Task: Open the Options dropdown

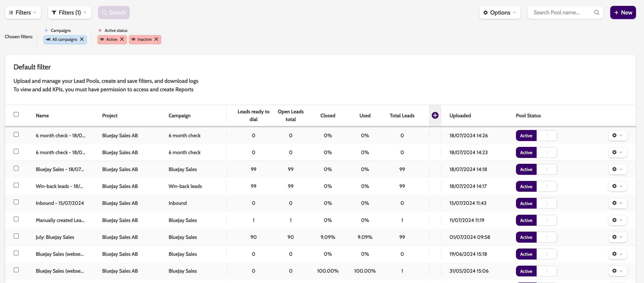Action: tap(500, 12)
